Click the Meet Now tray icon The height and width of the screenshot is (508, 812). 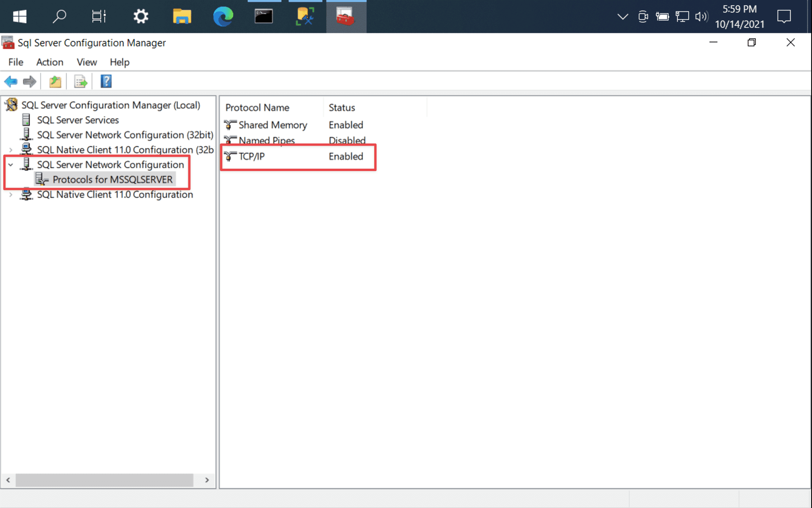coord(643,17)
